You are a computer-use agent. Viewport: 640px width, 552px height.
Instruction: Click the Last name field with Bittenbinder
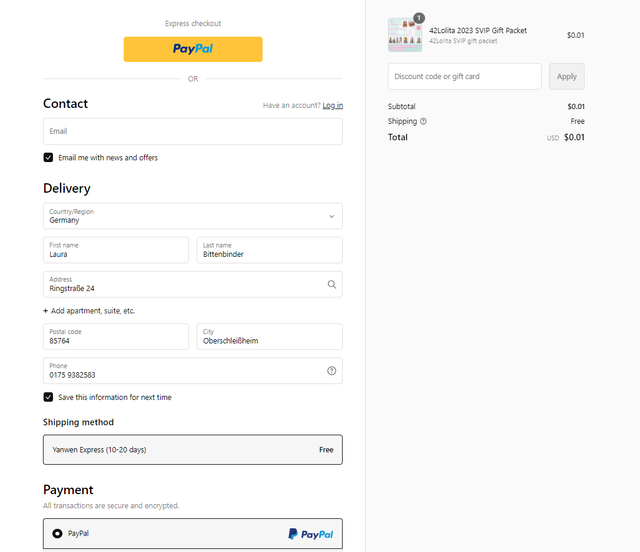coord(269,250)
